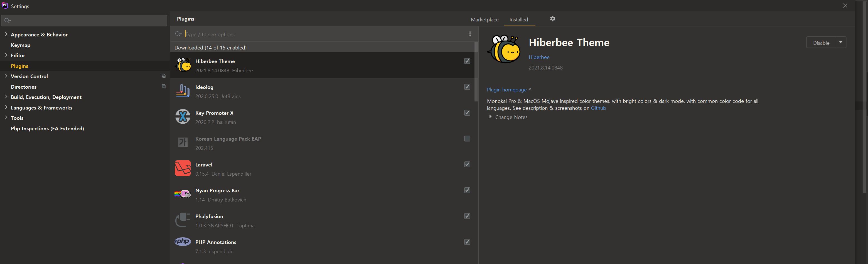This screenshot has width=868, height=264.
Task: Click the Nyan Progress Bar cat icon
Action: (x=183, y=194)
